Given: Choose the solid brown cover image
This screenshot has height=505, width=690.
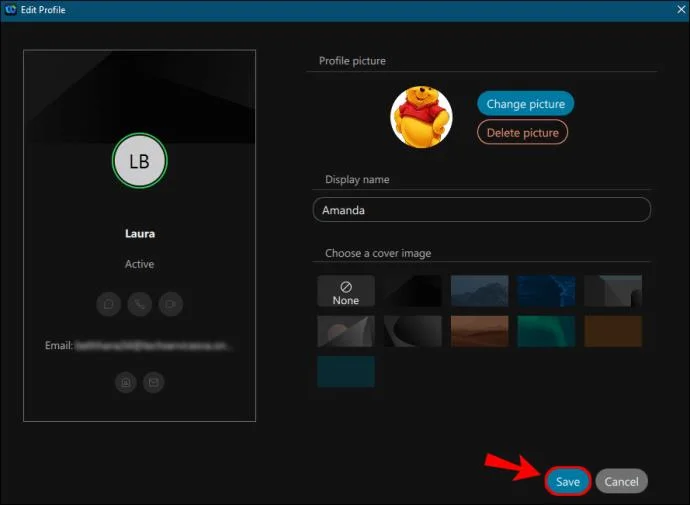Looking at the screenshot, I should click(x=613, y=331).
